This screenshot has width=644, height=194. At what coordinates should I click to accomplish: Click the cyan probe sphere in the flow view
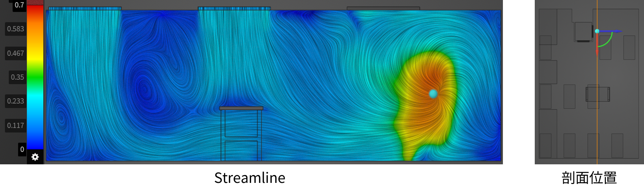pyautogui.click(x=433, y=94)
